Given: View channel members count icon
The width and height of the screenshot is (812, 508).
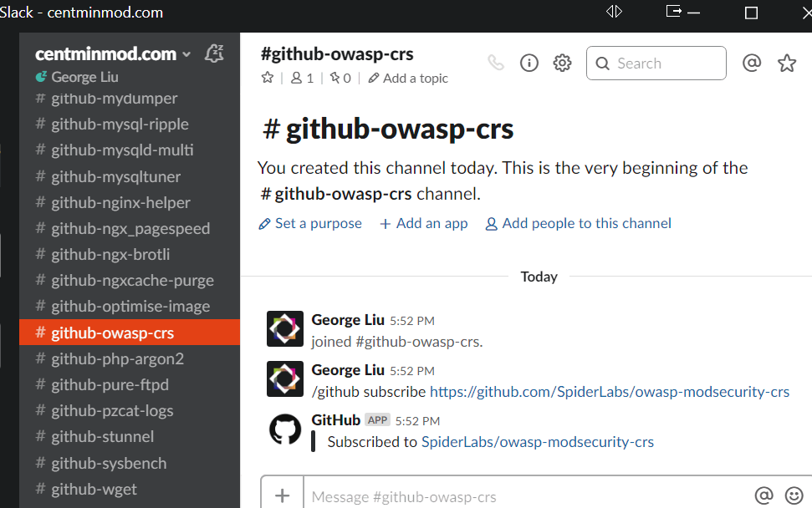Looking at the screenshot, I should point(302,78).
